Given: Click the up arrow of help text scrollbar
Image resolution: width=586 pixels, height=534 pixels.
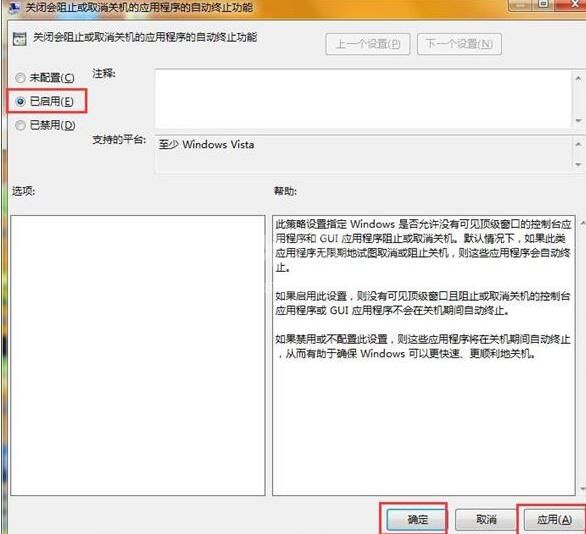Looking at the screenshot, I should point(582,223).
